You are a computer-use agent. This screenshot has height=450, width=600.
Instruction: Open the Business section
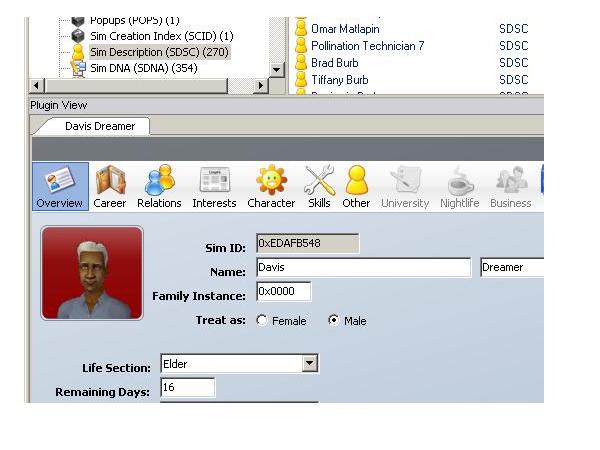(x=511, y=186)
